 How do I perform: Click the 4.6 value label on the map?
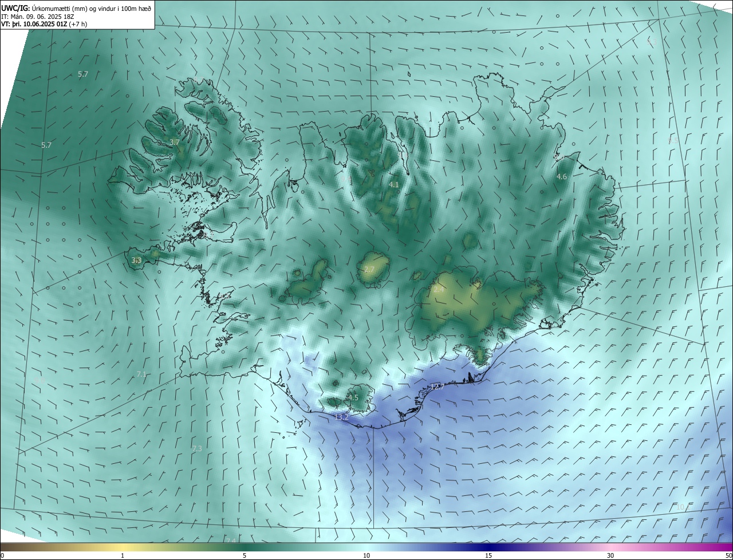click(562, 177)
